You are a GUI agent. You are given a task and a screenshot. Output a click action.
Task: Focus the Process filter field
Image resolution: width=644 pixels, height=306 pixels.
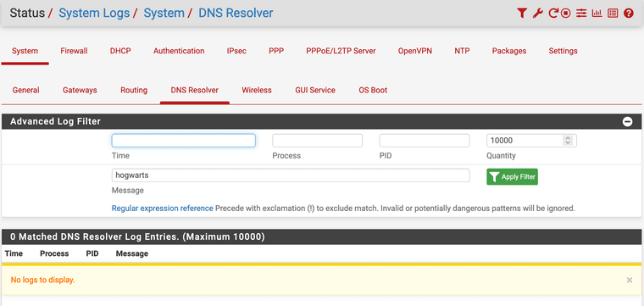318,141
